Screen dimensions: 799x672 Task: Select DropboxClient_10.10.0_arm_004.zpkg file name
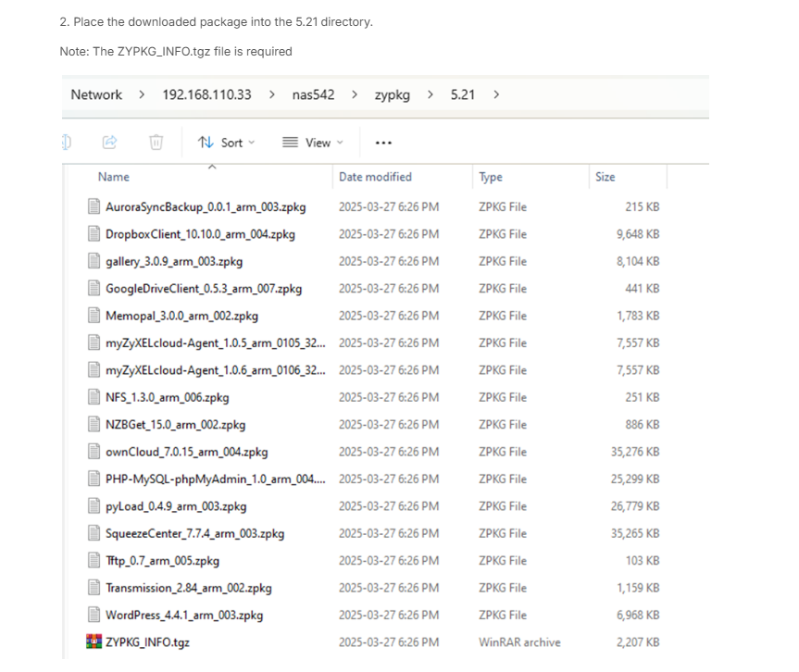pyautogui.click(x=200, y=234)
